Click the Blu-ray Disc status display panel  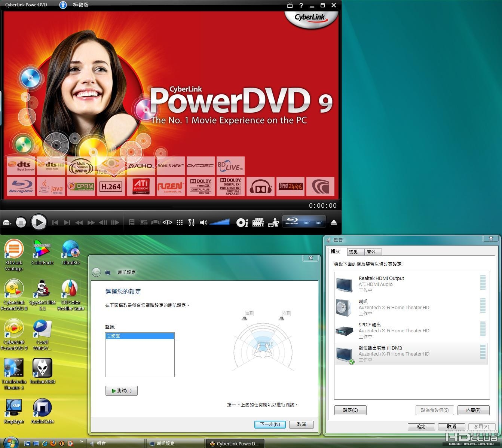tap(304, 222)
